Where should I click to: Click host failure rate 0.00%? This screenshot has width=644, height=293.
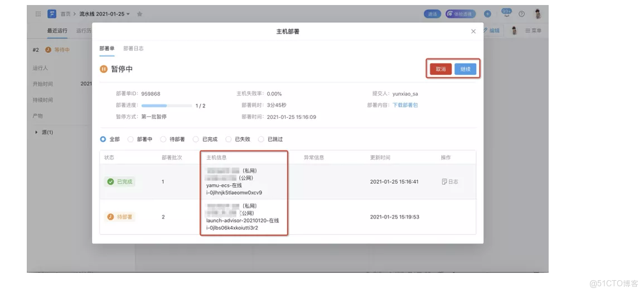coord(274,94)
